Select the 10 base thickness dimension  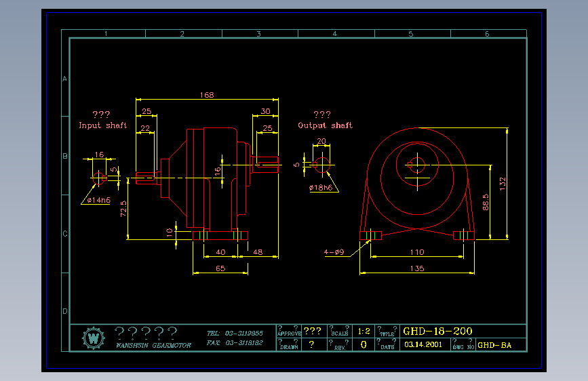click(169, 233)
